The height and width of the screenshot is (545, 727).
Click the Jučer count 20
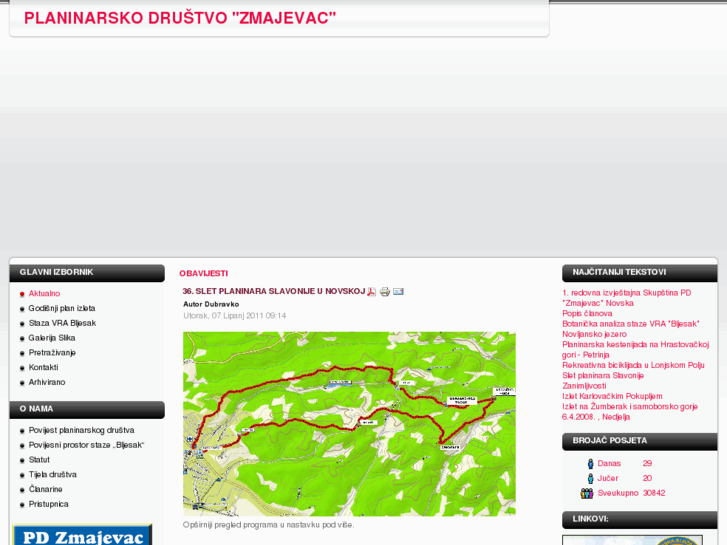[x=647, y=478]
